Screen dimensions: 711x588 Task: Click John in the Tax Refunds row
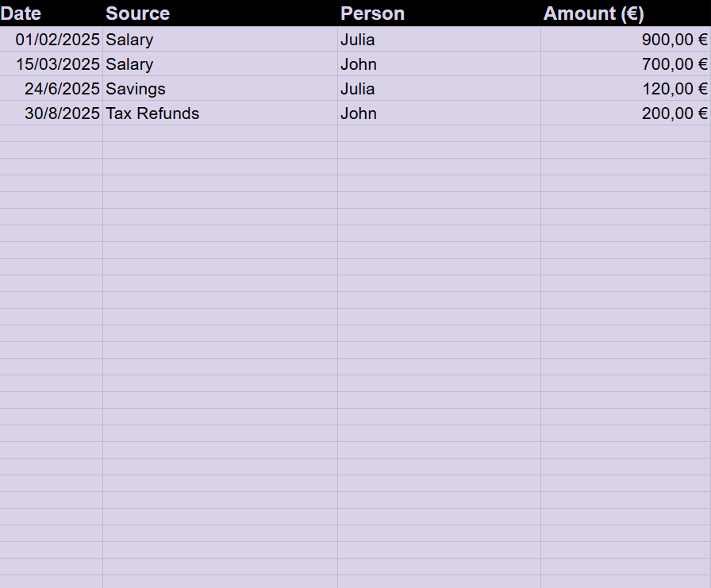point(359,113)
